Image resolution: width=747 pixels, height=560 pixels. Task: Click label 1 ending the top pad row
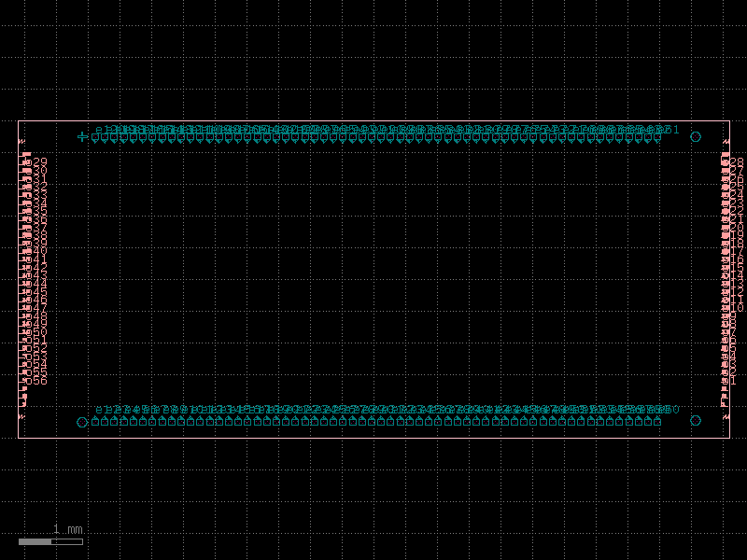(676, 129)
